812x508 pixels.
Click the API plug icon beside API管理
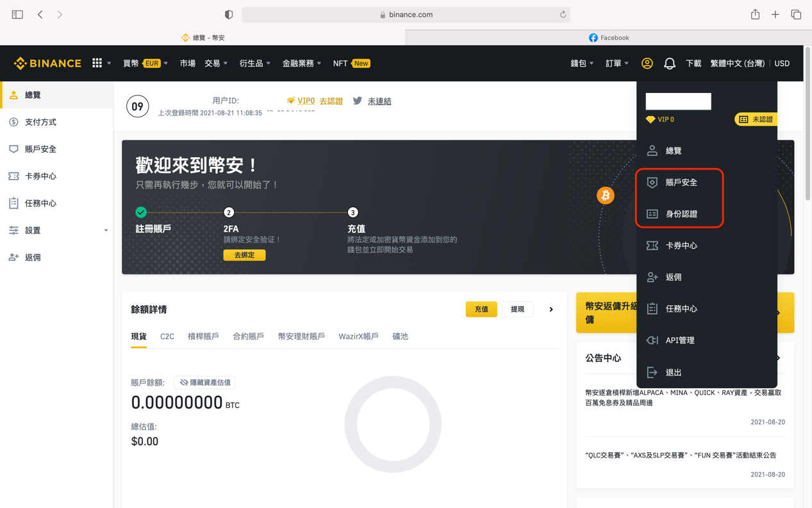(652, 341)
